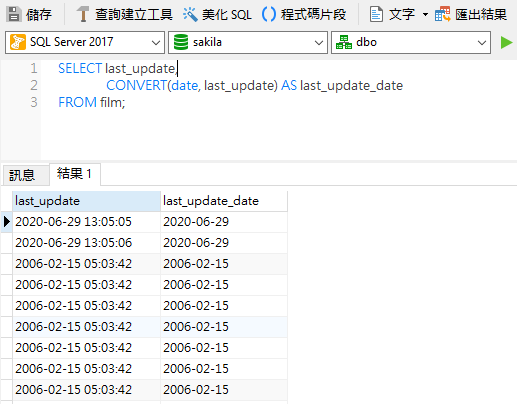This screenshot has width=517, height=404.
Task: Click line number 2 in the gutter
Action: pyautogui.click(x=34, y=86)
